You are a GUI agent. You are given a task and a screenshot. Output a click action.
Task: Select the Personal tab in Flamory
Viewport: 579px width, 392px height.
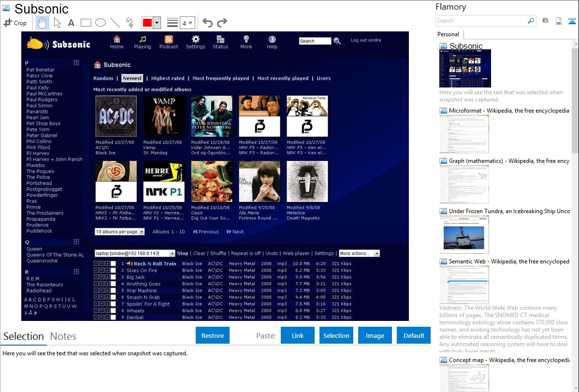(448, 34)
